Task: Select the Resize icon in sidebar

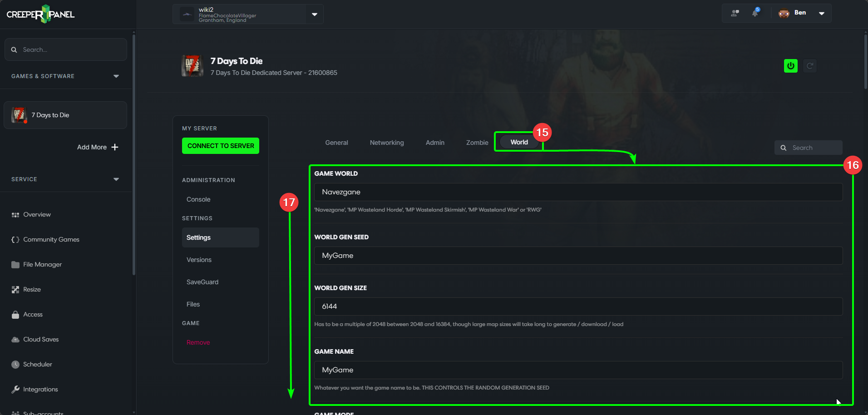Action: pos(15,289)
